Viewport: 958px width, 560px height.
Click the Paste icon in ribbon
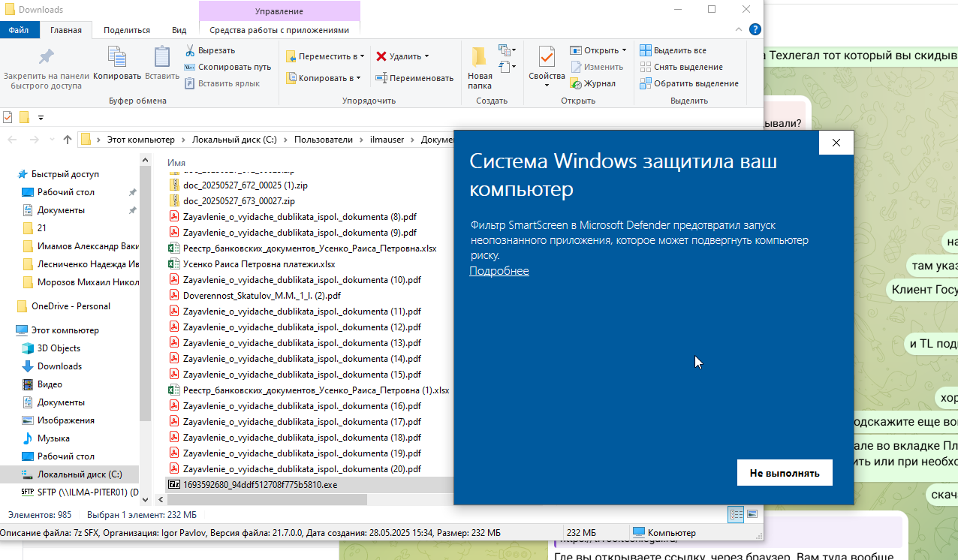coord(162,57)
